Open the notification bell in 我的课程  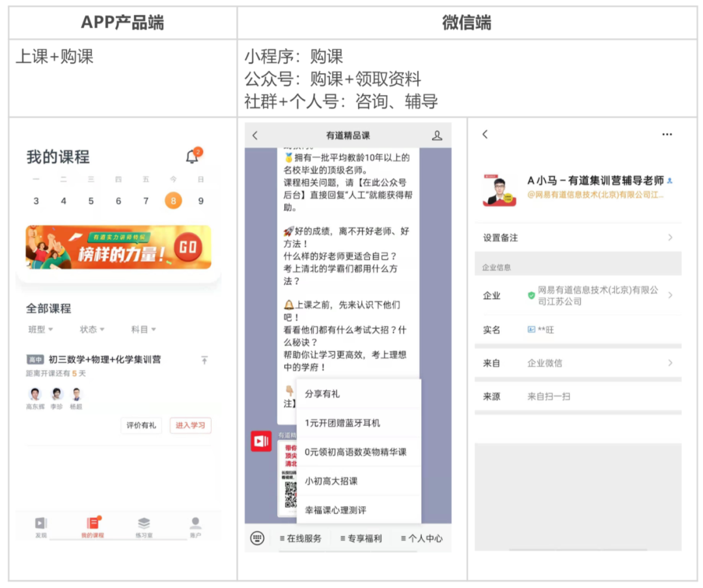click(x=193, y=155)
